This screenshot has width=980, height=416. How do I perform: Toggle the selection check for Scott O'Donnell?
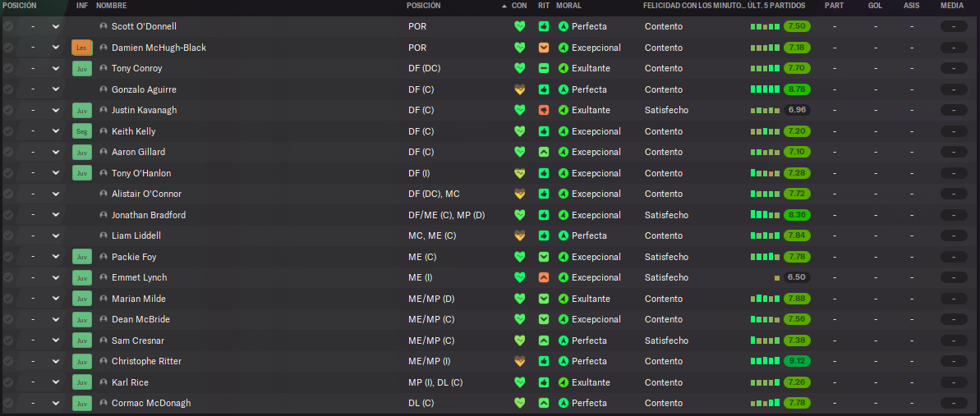coord(8,26)
